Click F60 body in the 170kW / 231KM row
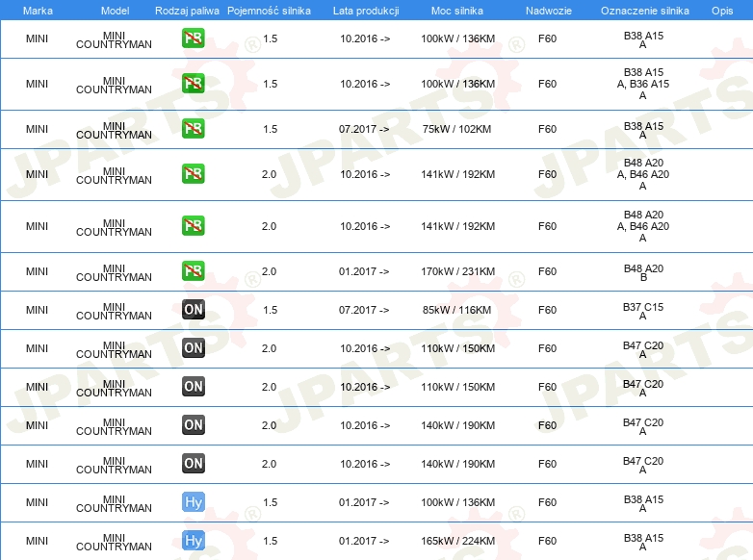 coord(548,271)
